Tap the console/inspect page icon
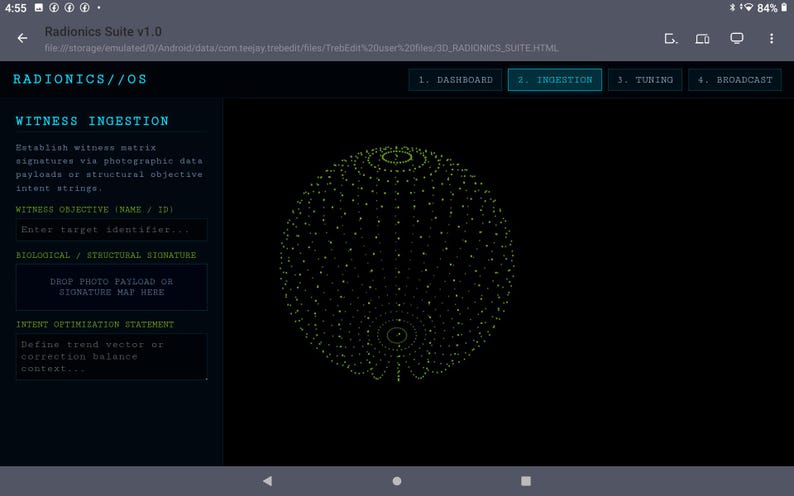 click(671, 38)
